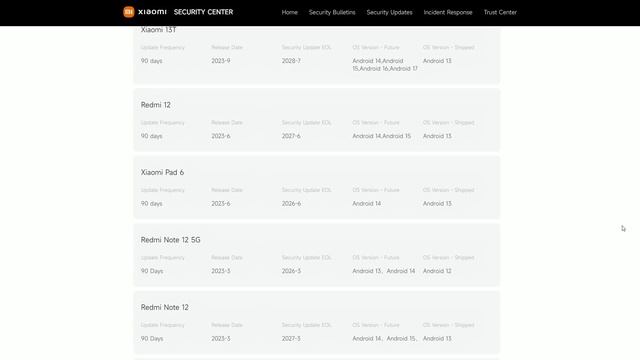Click Xiaomi Pad 6 future Android 14 value
Viewport: 640px width, 360px height.
tap(367, 203)
